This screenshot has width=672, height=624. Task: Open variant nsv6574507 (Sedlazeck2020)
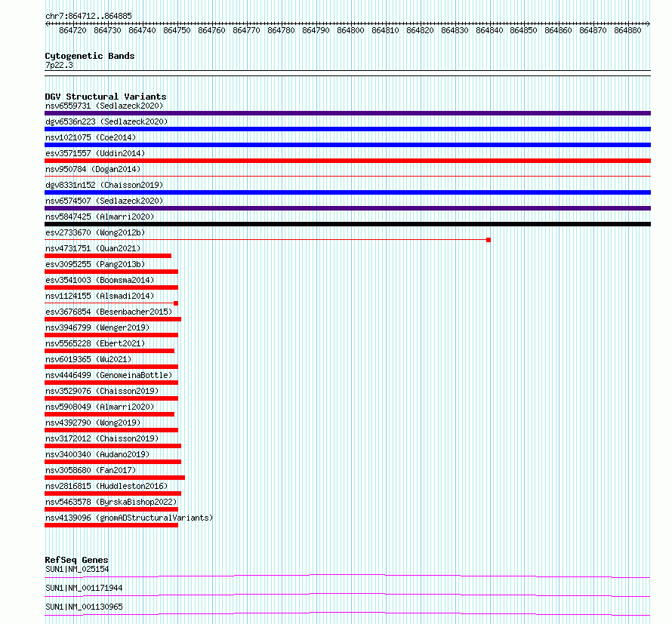(104, 201)
